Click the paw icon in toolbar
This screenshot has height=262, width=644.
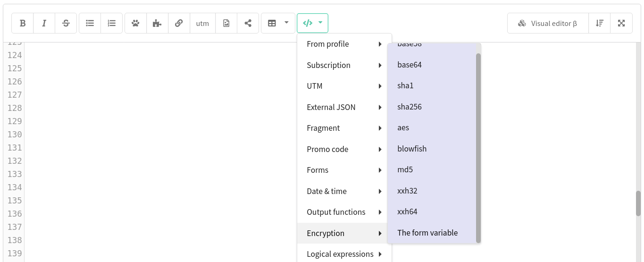point(136,23)
